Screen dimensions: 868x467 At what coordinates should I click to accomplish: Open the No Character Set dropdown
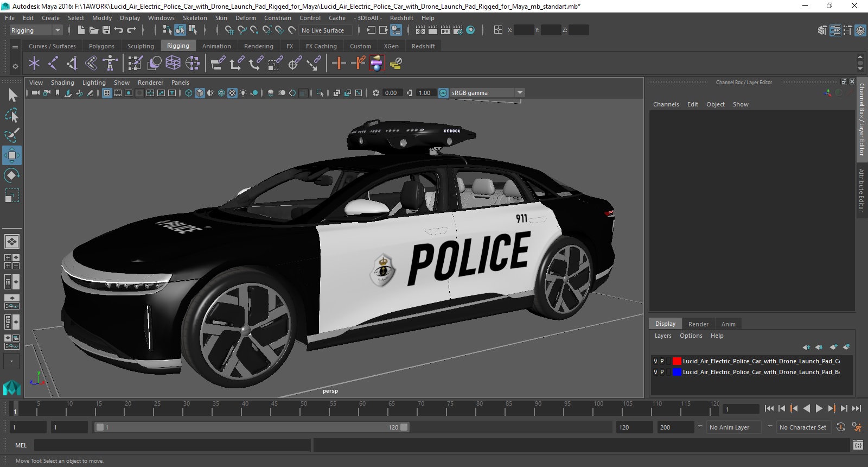coord(803,427)
